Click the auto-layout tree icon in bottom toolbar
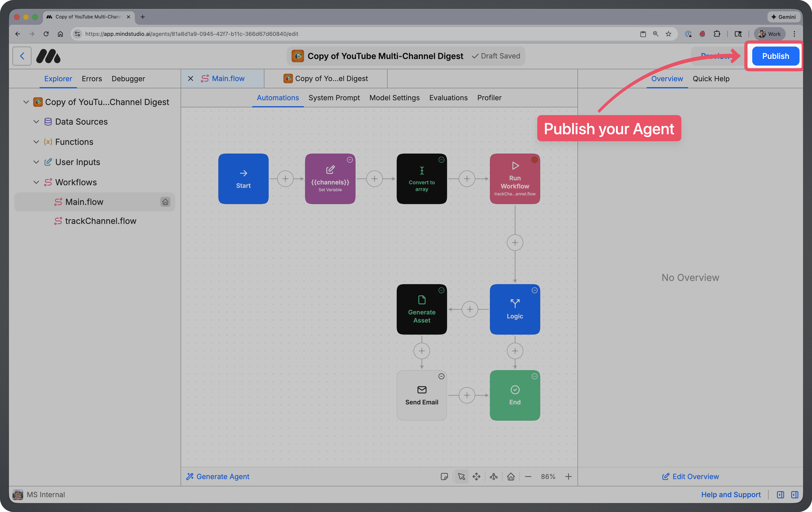 coord(494,477)
